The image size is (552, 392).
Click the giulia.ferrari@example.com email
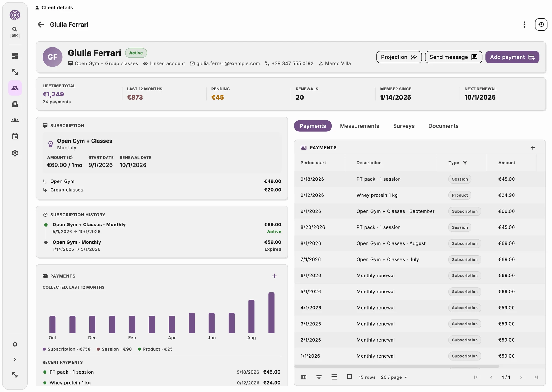coord(225,63)
